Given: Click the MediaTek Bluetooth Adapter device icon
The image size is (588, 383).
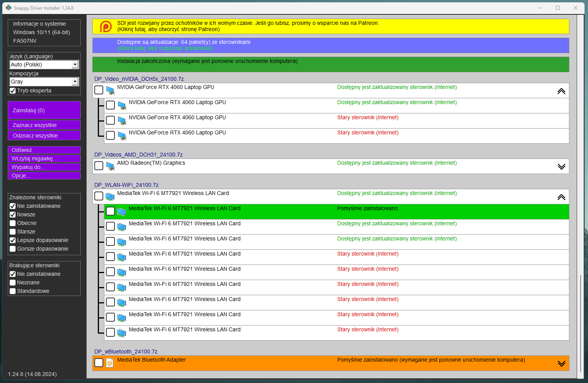Looking at the screenshot, I should pyautogui.click(x=110, y=363).
